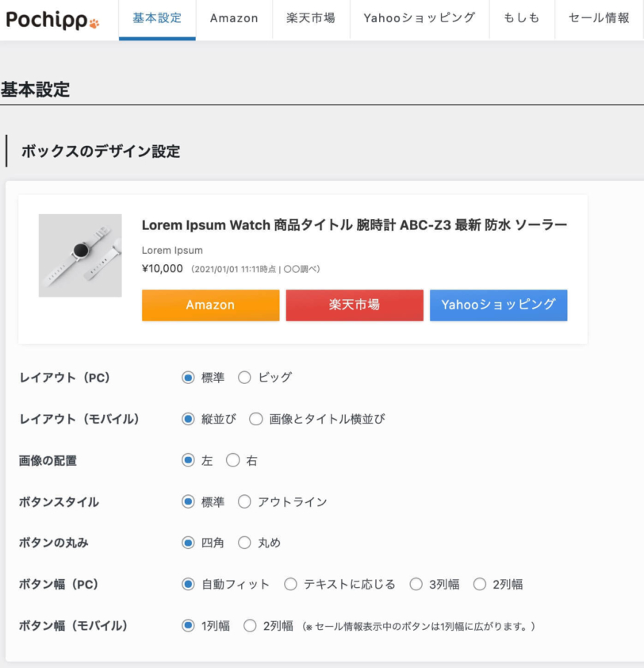Select 四角 for ボタンの丸み
The width and height of the screenshot is (644, 668).
pos(188,543)
